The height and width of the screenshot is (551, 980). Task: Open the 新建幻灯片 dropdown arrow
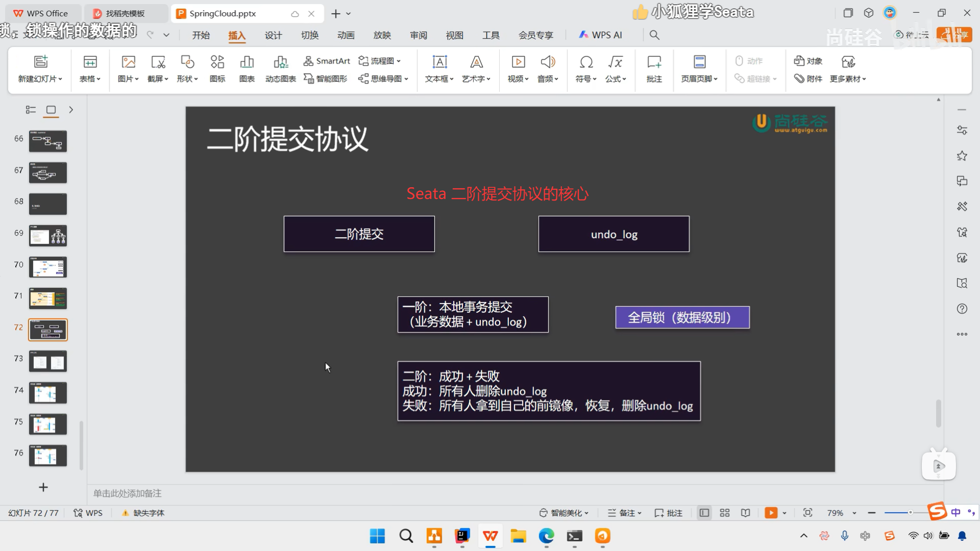(x=60, y=79)
